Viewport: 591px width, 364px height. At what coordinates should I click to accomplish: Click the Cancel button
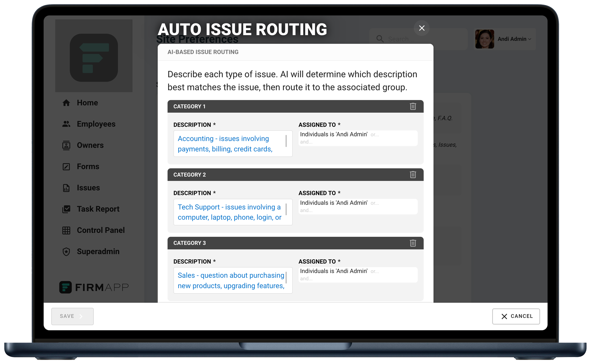click(x=516, y=316)
